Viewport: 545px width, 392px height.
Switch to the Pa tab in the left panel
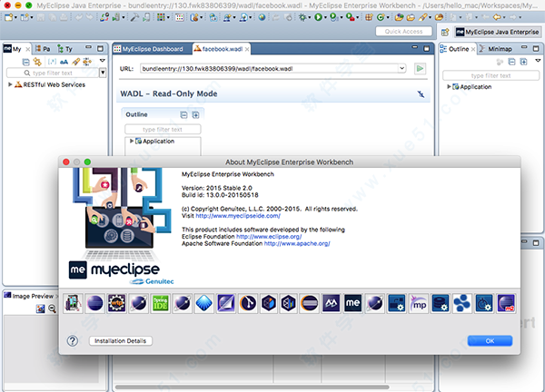43,49
